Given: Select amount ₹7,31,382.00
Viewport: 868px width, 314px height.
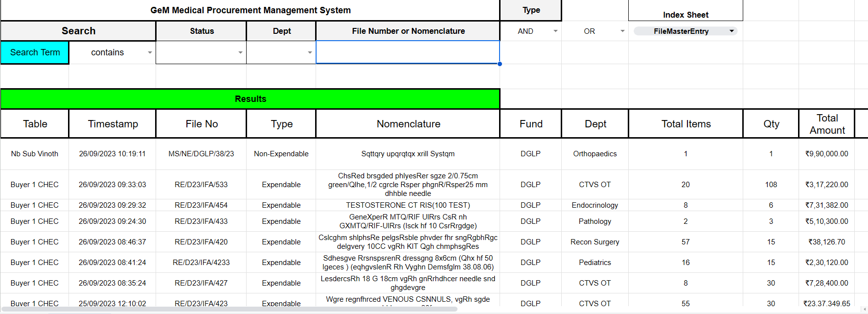Looking at the screenshot, I should (827, 205).
